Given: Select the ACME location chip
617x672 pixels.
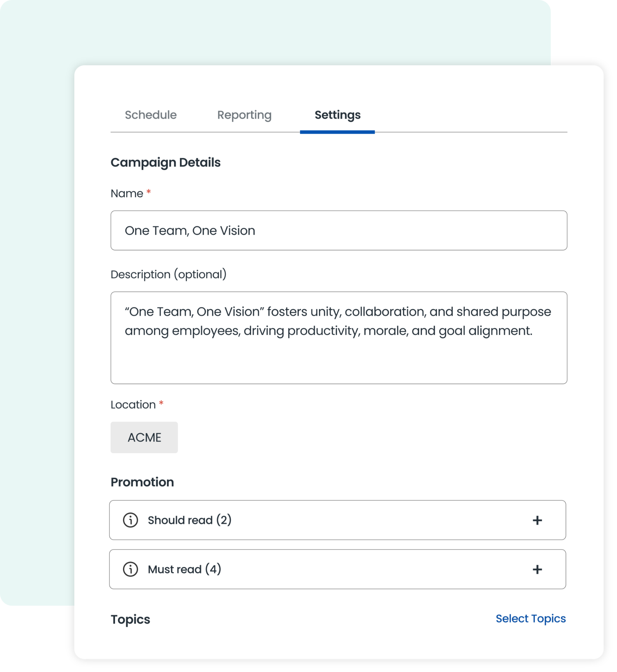Looking at the screenshot, I should [x=144, y=437].
